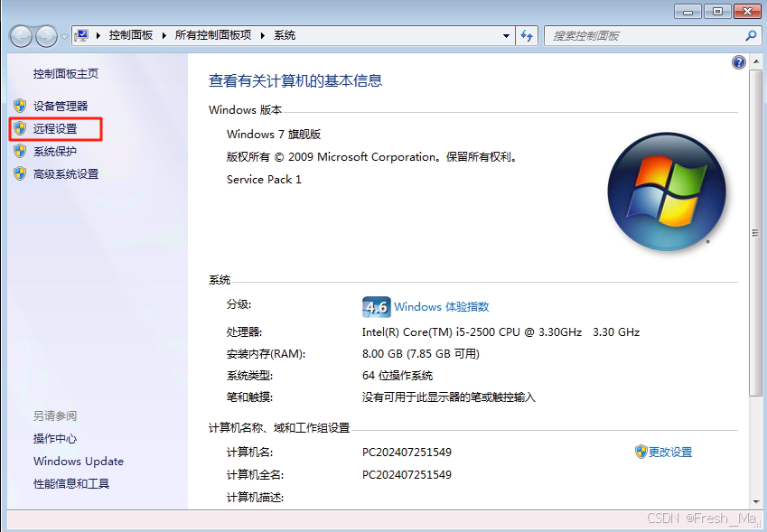Image resolution: width=767 pixels, height=532 pixels.
Task: Open address bar history dropdown
Action: (506, 36)
